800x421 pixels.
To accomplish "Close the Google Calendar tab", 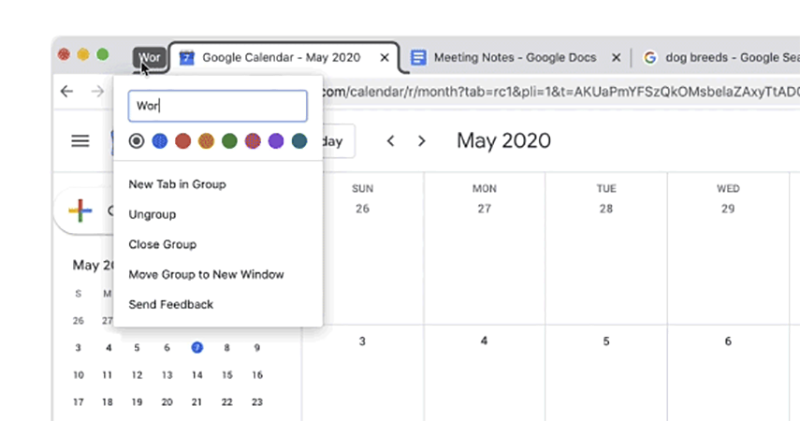I will (x=386, y=58).
